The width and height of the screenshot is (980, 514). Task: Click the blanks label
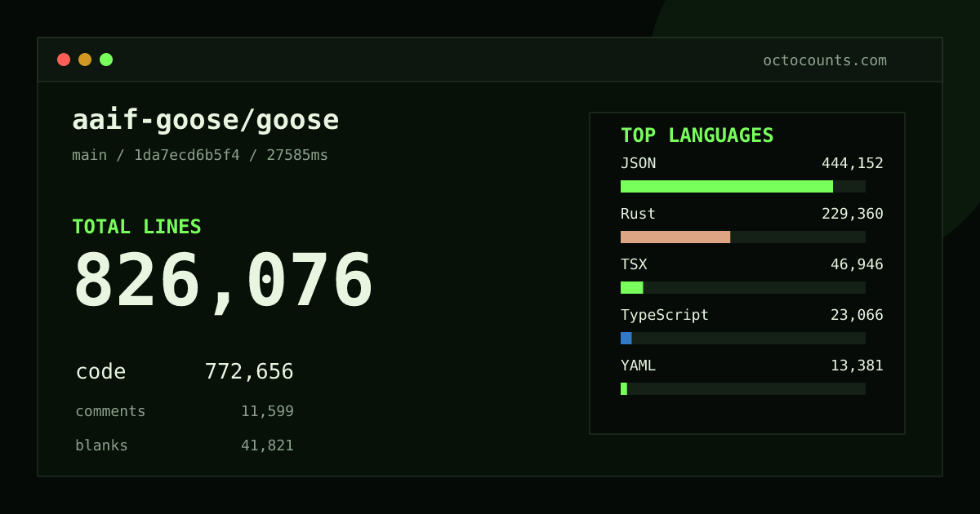point(101,445)
